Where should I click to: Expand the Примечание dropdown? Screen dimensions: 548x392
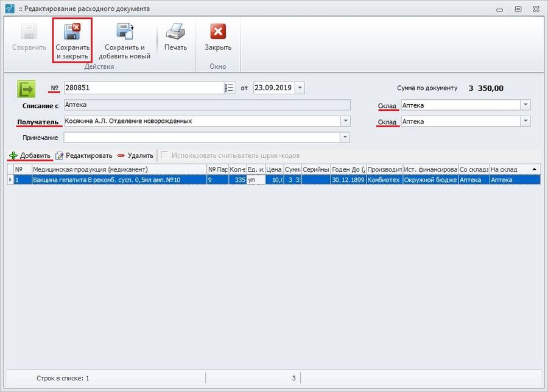tap(346, 138)
